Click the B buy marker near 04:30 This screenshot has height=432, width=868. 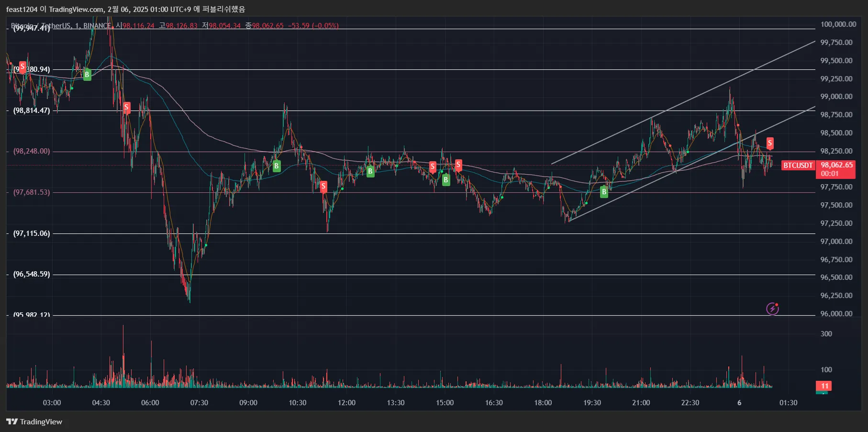pos(87,75)
